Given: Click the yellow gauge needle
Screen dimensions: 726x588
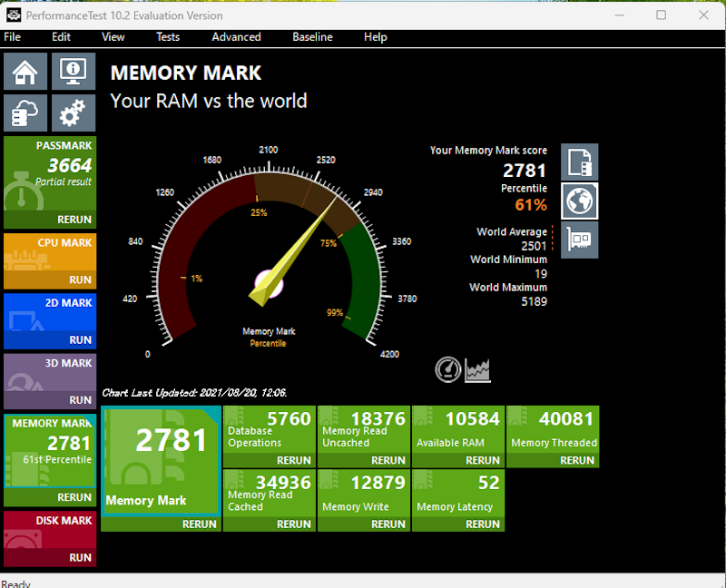Looking at the screenshot, I should pos(292,252).
